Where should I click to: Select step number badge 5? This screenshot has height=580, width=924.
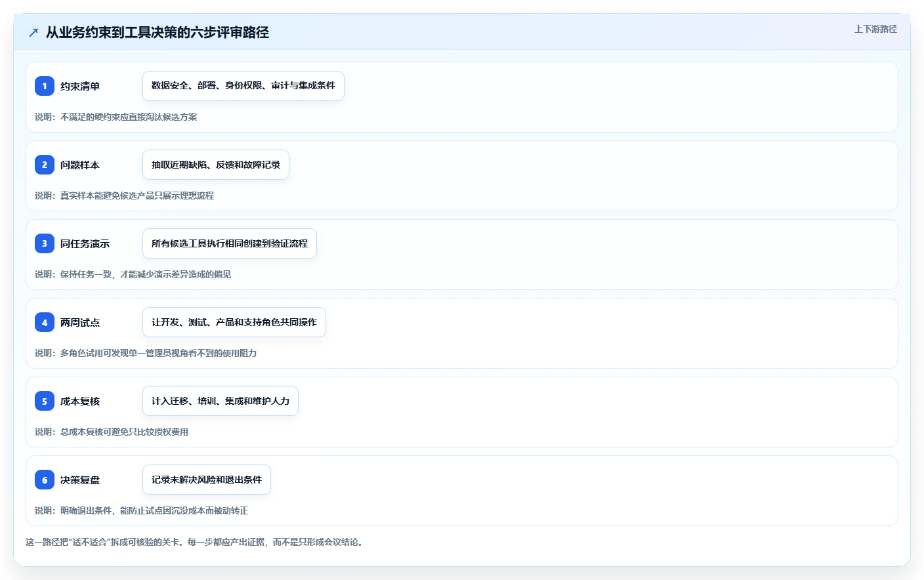45,401
